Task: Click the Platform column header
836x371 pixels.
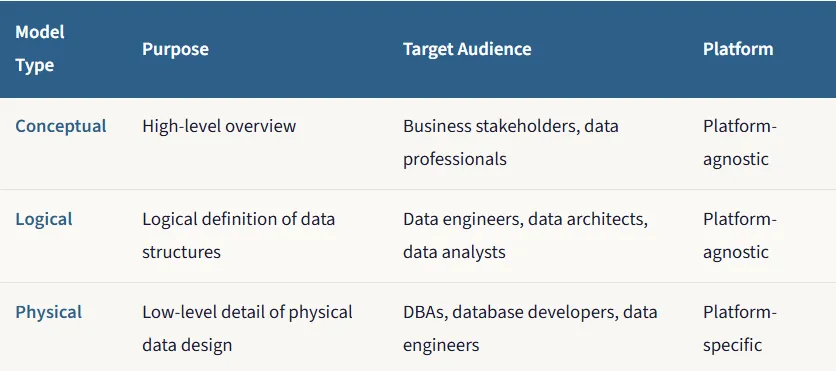Action: click(738, 49)
